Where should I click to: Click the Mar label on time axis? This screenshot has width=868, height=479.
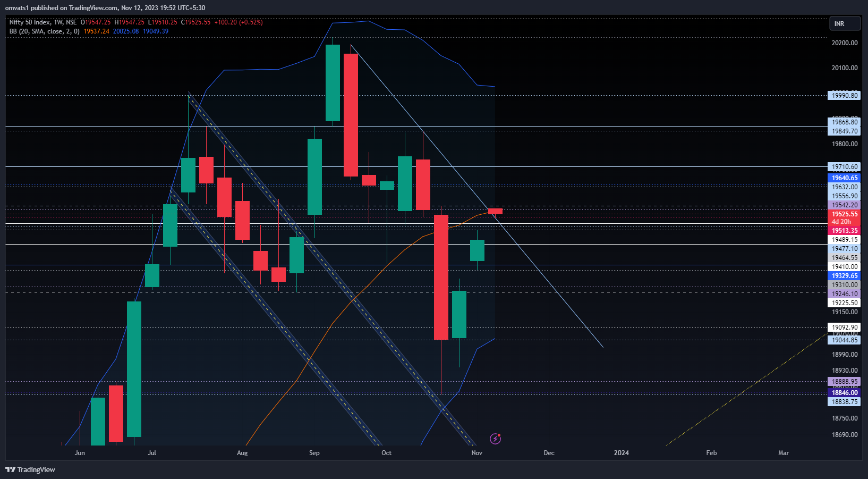784,453
